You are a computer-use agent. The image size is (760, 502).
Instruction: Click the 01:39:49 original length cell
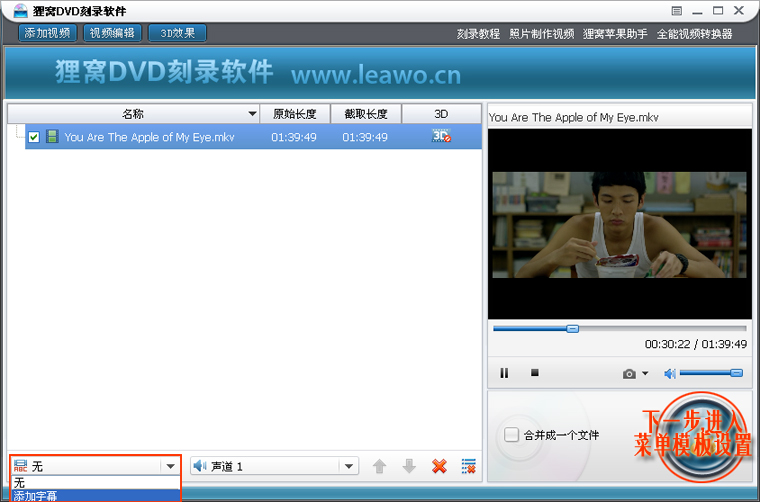(x=294, y=137)
